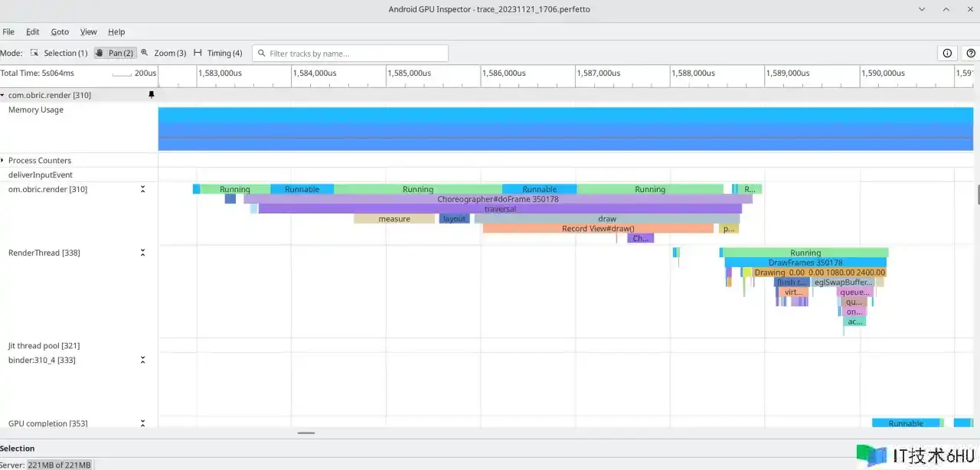Open the View menu
This screenshot has width=980, height=470.
point(89,32)
